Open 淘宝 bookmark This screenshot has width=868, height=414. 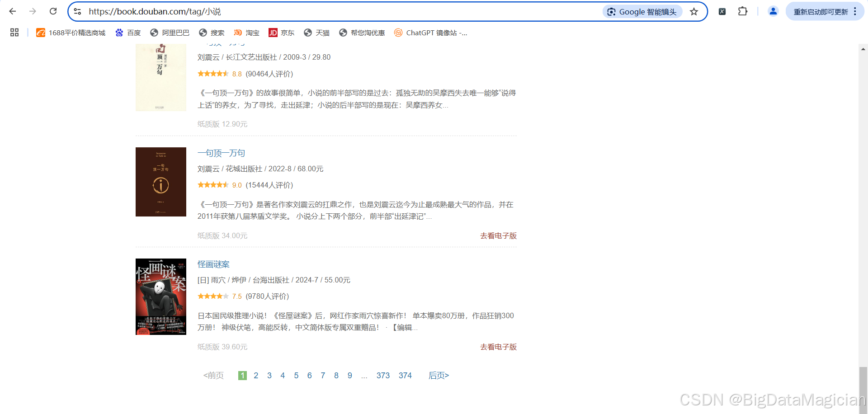click(246, 33)
